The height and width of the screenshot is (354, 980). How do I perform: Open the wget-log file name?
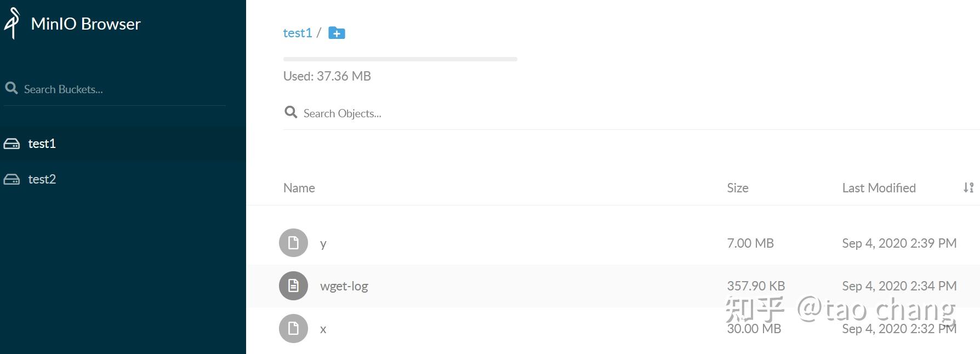pos(344,286)
